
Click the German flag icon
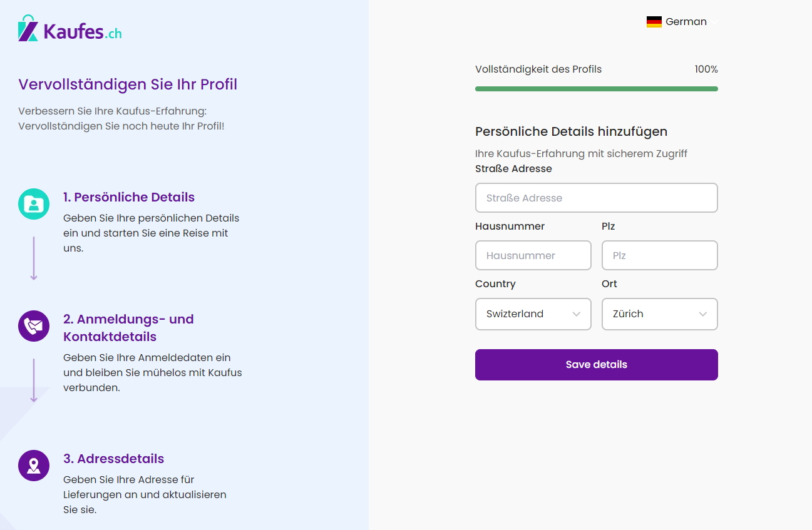pos(654,22)
